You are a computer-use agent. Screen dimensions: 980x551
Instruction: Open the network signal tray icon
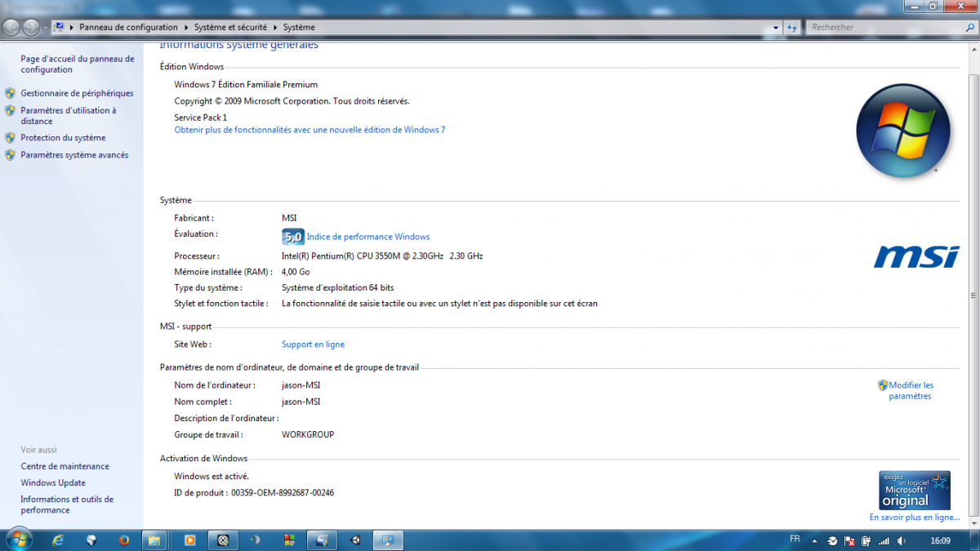click(884, 541)
